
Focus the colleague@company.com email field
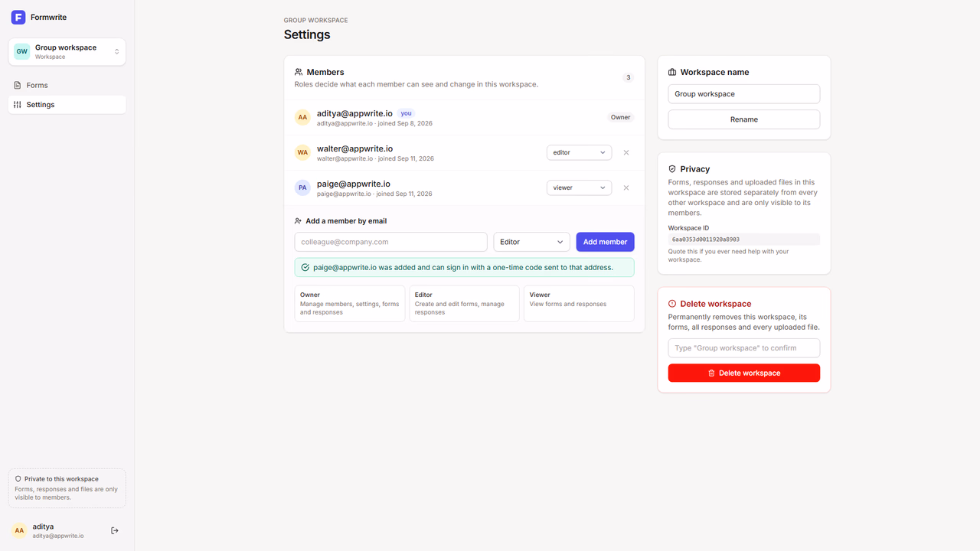coord(390,242)
